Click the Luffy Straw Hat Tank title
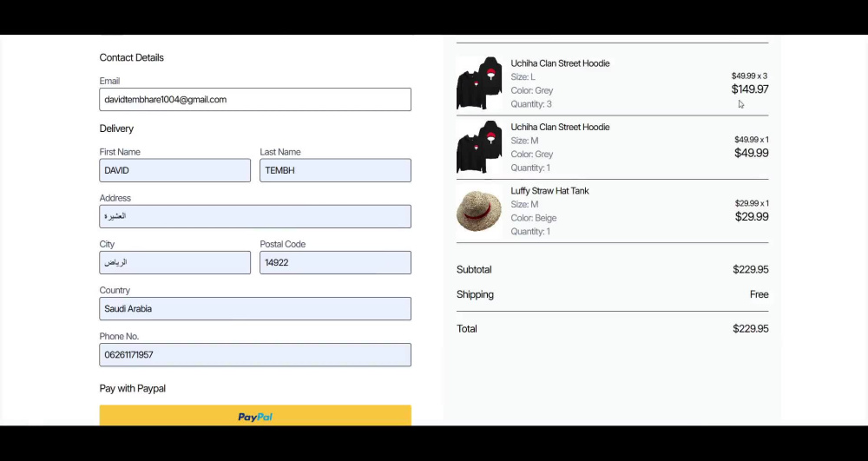The image size is (868, 461). (549, 191)
